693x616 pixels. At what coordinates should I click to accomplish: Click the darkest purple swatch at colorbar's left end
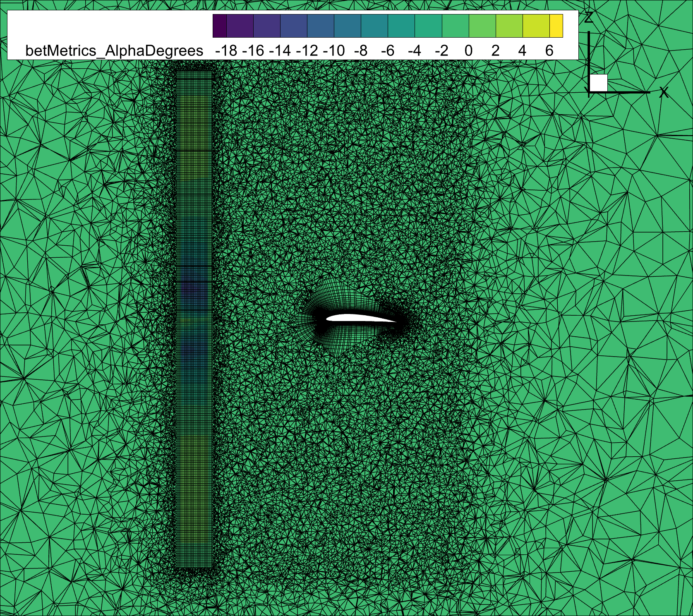(220, 26)
